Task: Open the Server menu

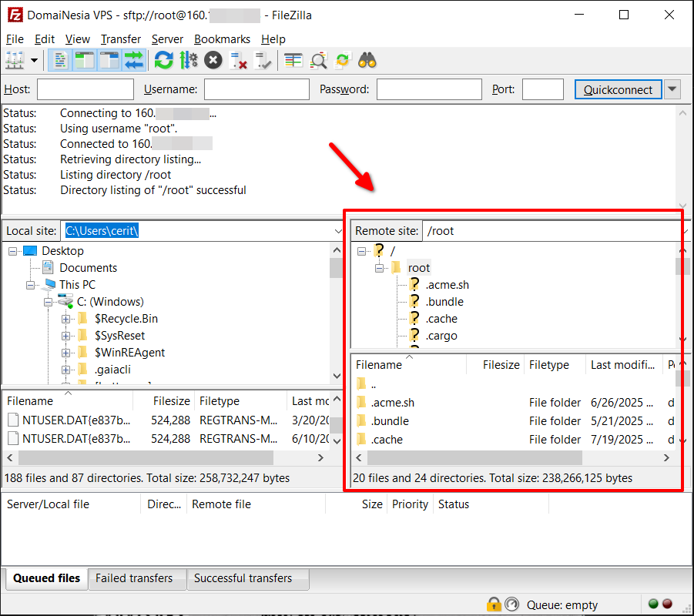Action: coord(167,39)
